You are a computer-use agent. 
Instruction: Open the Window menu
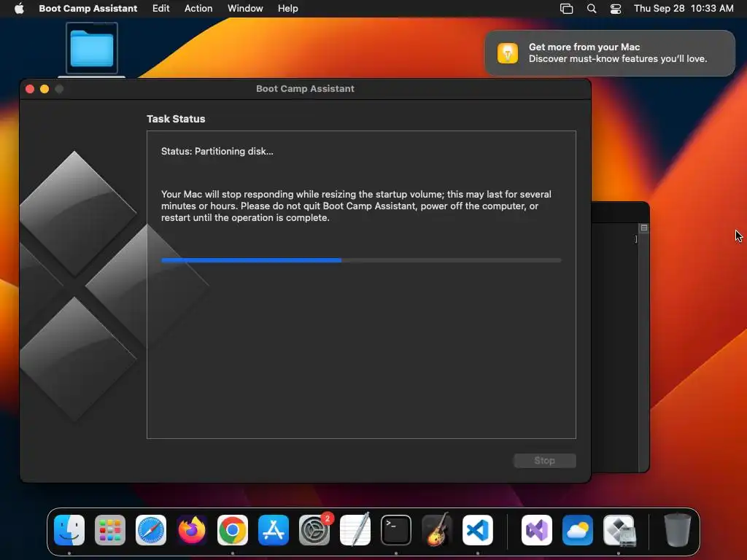pos(245,8)
